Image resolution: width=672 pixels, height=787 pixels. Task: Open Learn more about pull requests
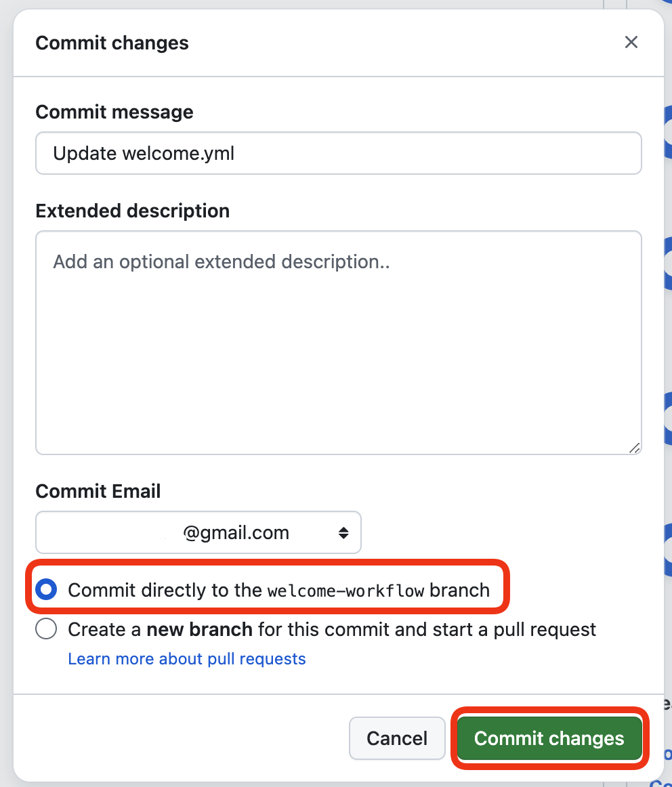point(187,658)
